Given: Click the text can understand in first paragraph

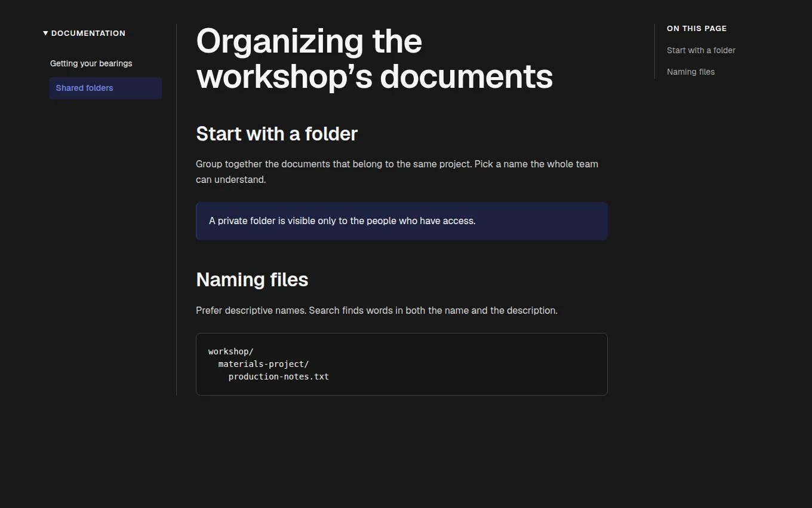Looking at the screenshot, I should (x=230, y=179).
